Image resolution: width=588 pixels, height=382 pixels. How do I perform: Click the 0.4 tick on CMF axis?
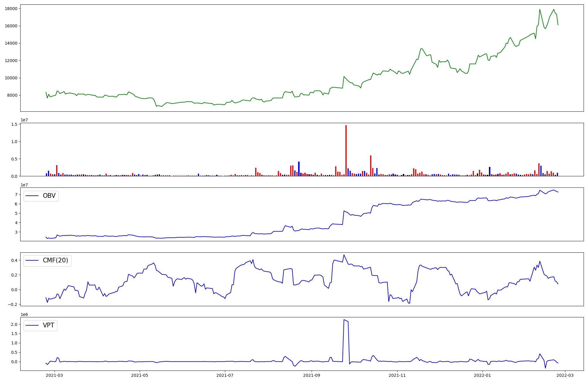click(14, 260)
